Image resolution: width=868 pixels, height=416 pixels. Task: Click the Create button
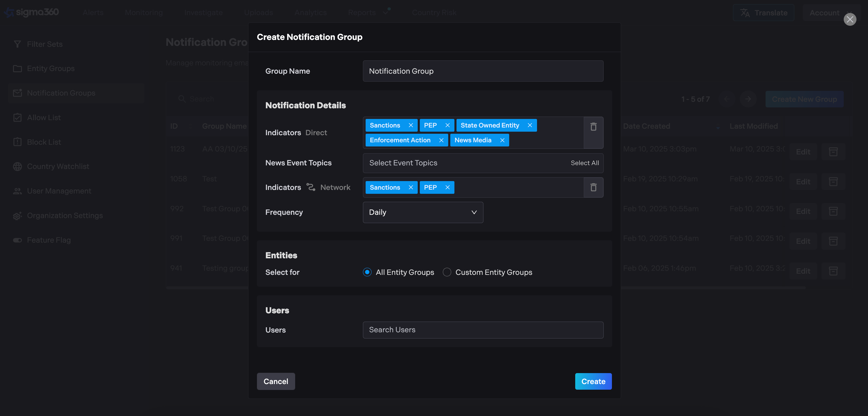(593, 381)
